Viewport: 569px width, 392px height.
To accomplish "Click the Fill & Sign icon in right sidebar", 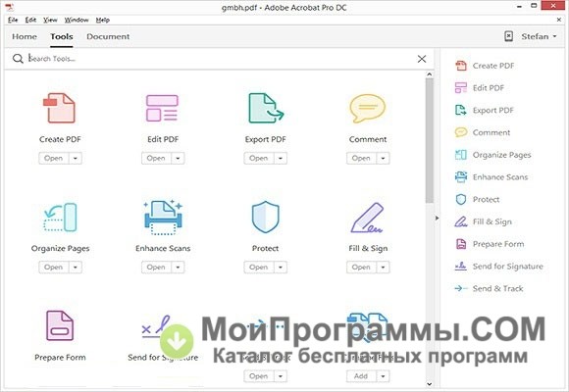I will 461,221.
